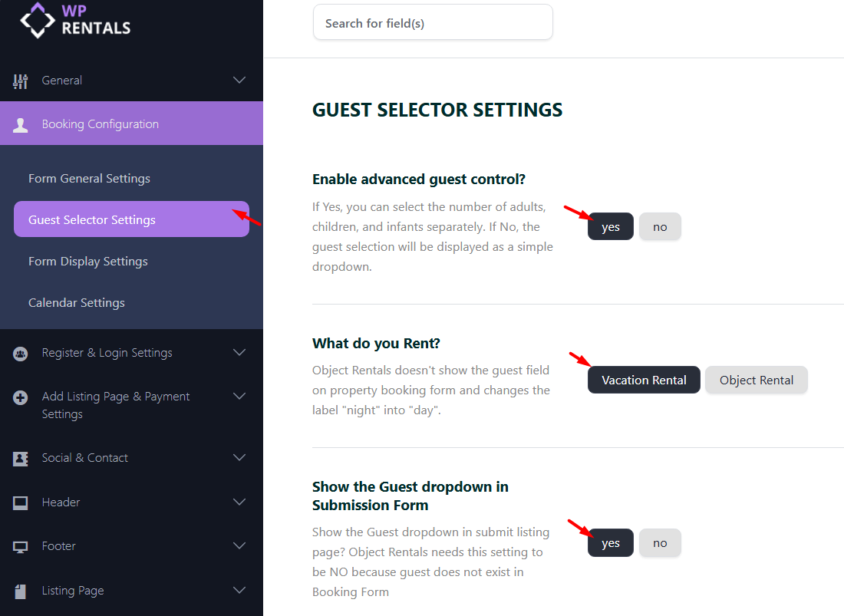Click the Add Listing plus icon
Image resolution: width=844 pixels, height=616 pixels.
(x=21, y=397)
